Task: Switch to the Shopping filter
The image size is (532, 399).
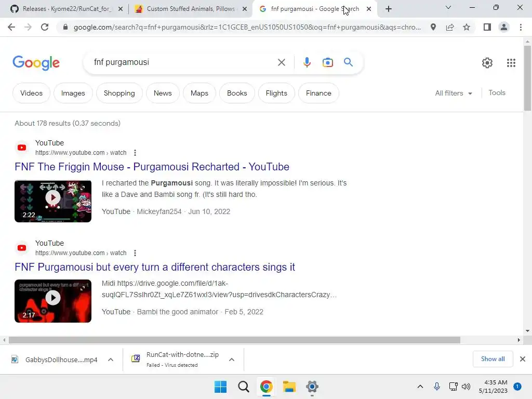Action: pos(119,93)
